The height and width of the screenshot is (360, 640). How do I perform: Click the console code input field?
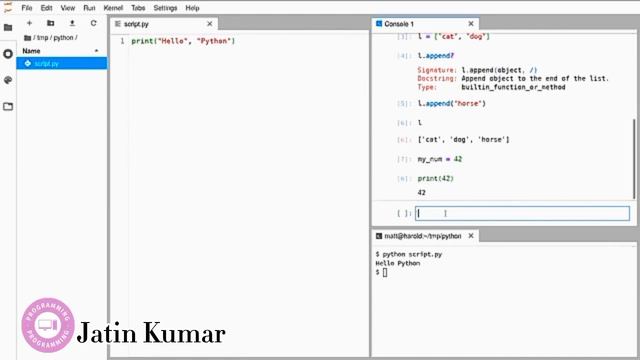[x=522, y=213]
